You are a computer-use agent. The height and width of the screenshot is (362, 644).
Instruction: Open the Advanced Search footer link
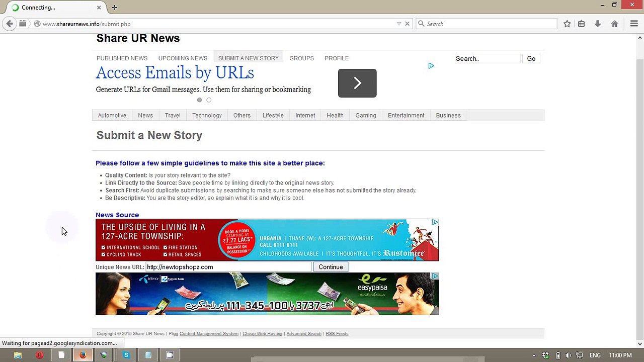tap(304, 334)
